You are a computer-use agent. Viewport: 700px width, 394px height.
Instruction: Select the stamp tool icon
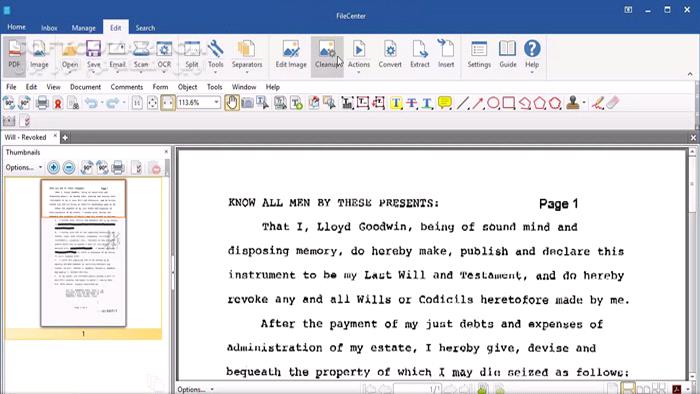573,103
